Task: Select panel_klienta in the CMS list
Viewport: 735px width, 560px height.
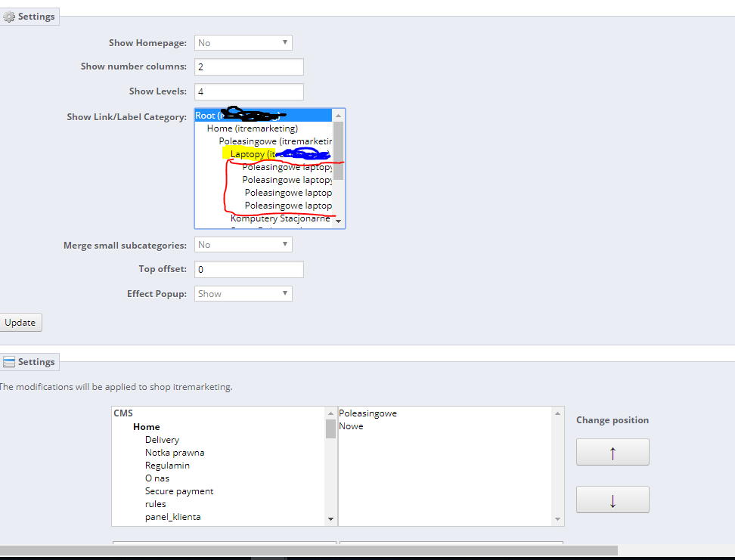Action: click(x=173, y=517)
